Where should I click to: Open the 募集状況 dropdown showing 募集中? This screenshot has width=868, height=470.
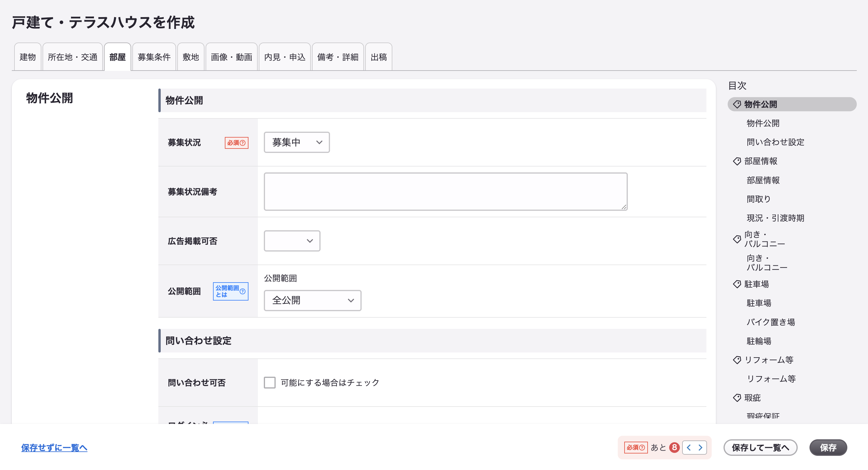coord(297,142)
